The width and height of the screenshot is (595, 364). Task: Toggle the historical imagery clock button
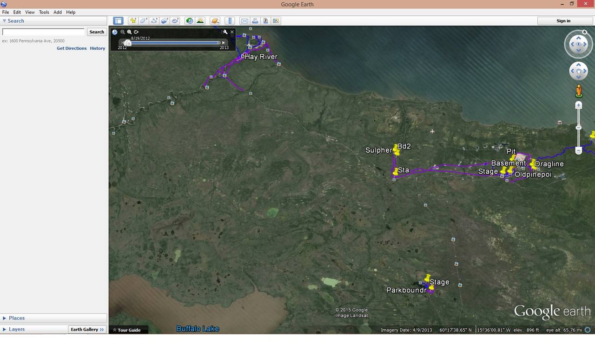[x=189, y=21]
